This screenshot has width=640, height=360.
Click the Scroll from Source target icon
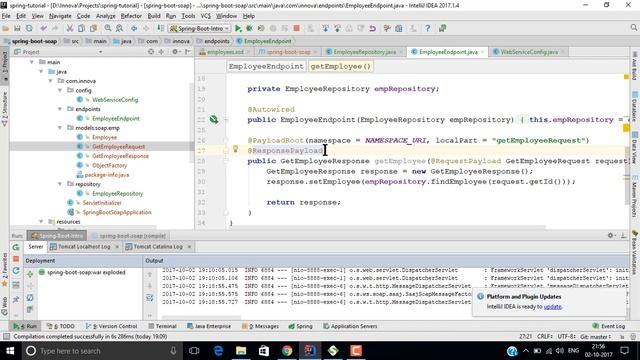(x=151, y=52)
